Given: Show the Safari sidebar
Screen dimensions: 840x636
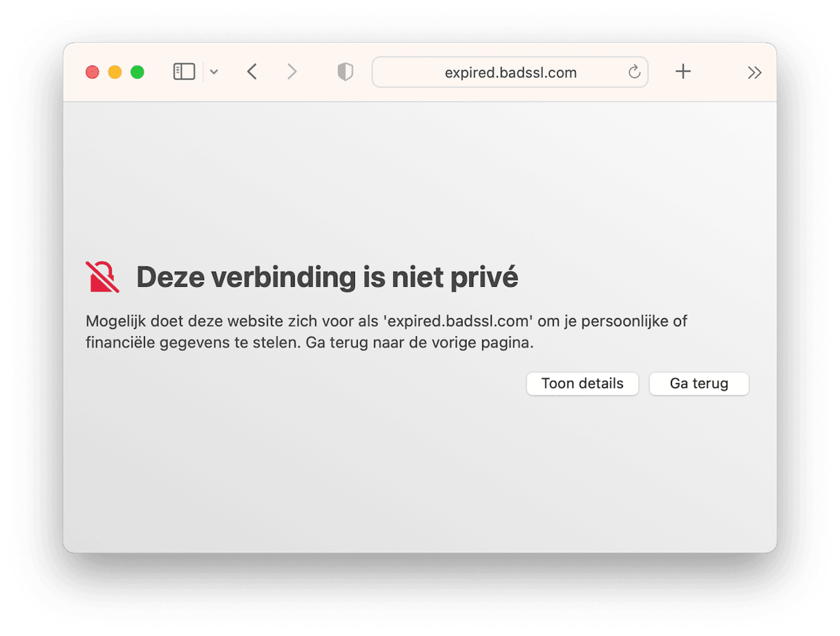Looking at the screenshot, I should click(x=184, y=72).
